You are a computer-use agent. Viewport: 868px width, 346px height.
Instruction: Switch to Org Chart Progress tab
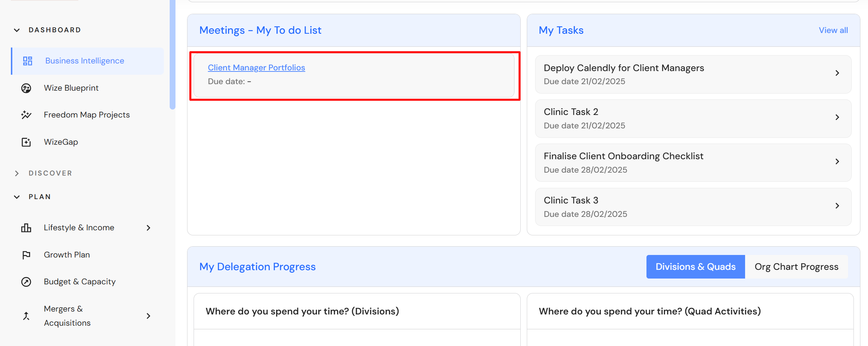click(x=796, y=267)
